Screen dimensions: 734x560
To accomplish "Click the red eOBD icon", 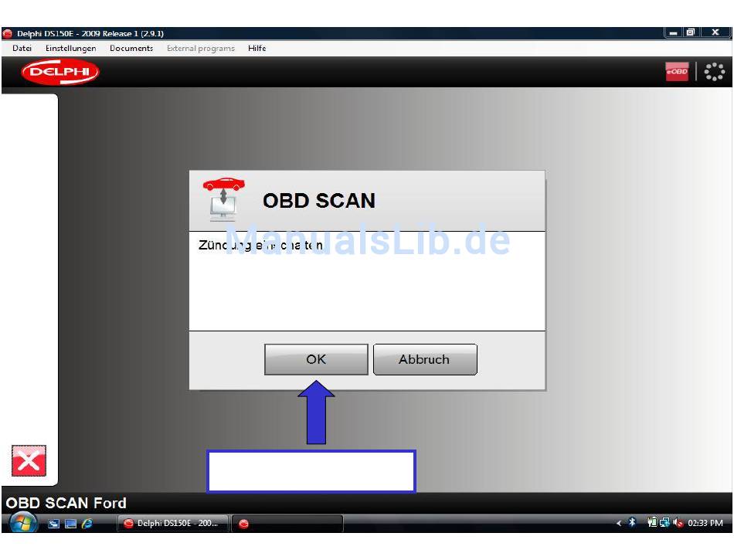I will coord(677,72).
